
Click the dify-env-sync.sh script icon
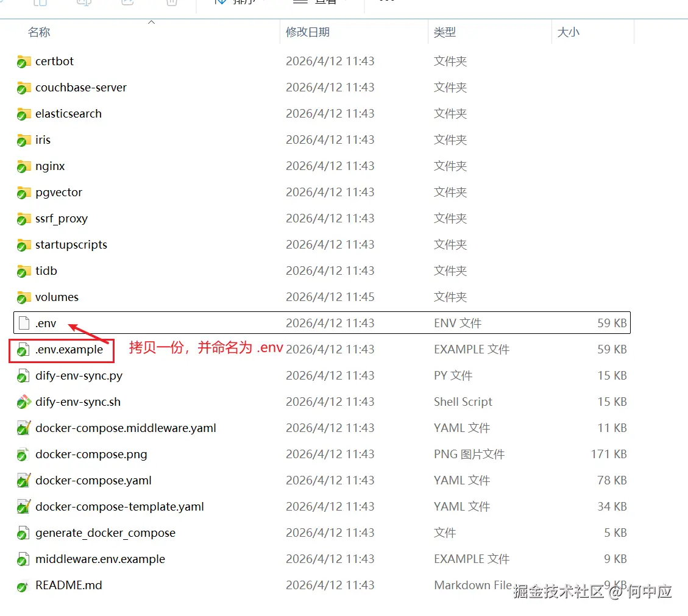[24, 402]
